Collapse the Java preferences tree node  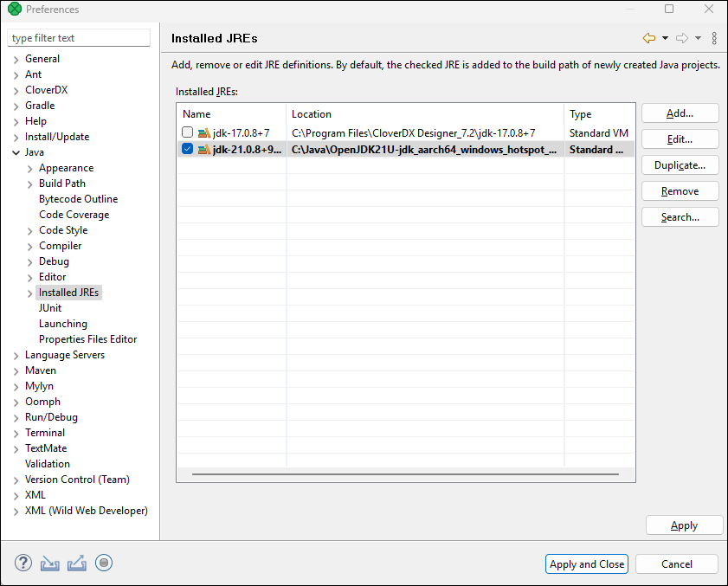click(16, 151)
